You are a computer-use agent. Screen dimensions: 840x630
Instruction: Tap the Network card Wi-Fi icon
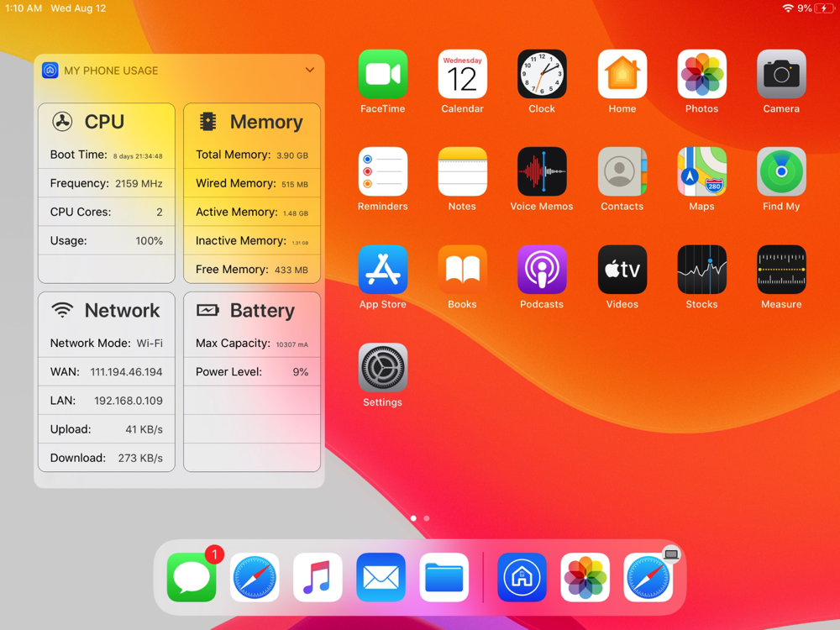coord(62,310)
